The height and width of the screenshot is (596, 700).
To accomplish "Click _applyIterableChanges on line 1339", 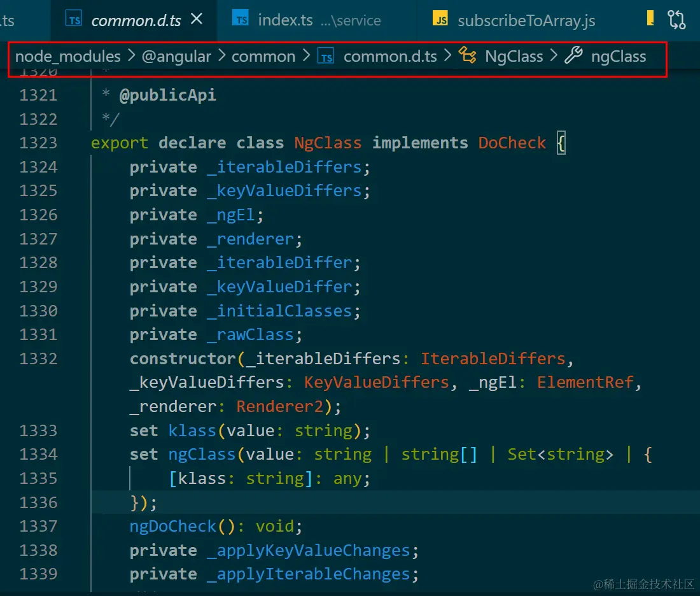I will point(309,574).
